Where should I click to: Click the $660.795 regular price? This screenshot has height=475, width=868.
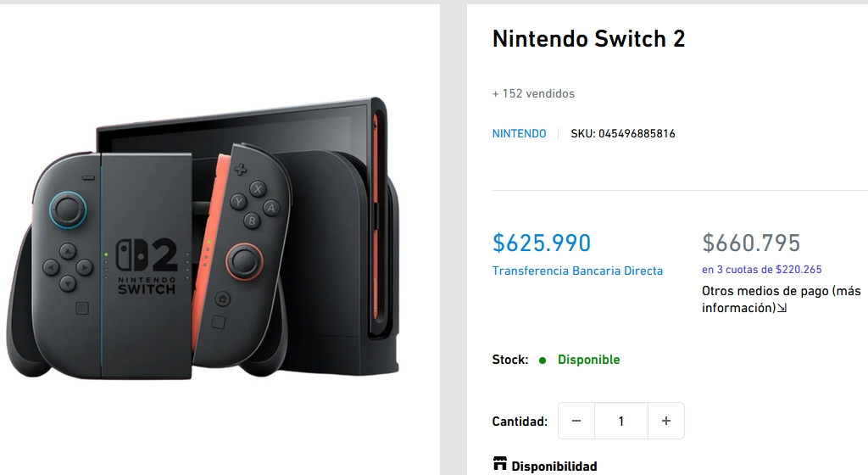coord(751,243)
